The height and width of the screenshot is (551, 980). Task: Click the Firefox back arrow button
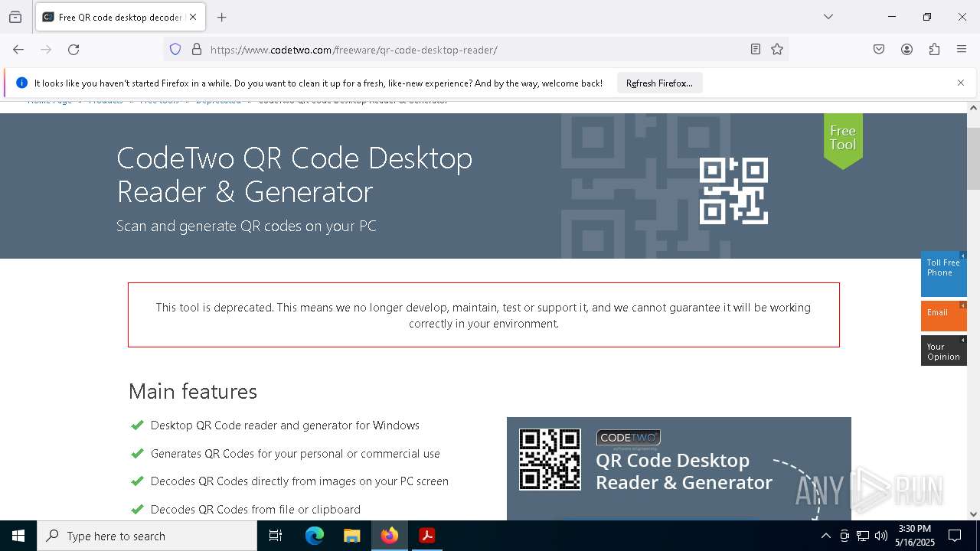point(18,50)
